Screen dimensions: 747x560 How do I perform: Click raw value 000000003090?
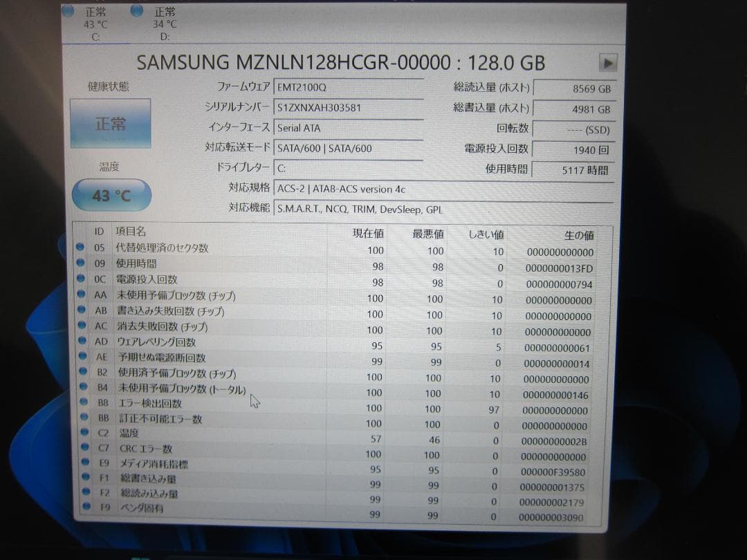pos(551,518)
